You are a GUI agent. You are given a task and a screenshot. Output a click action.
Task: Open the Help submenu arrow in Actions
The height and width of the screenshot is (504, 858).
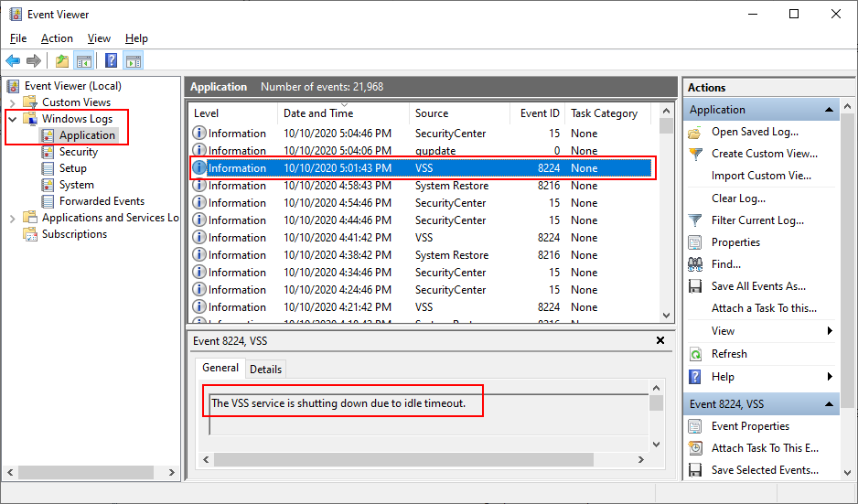tap(830, 377)
